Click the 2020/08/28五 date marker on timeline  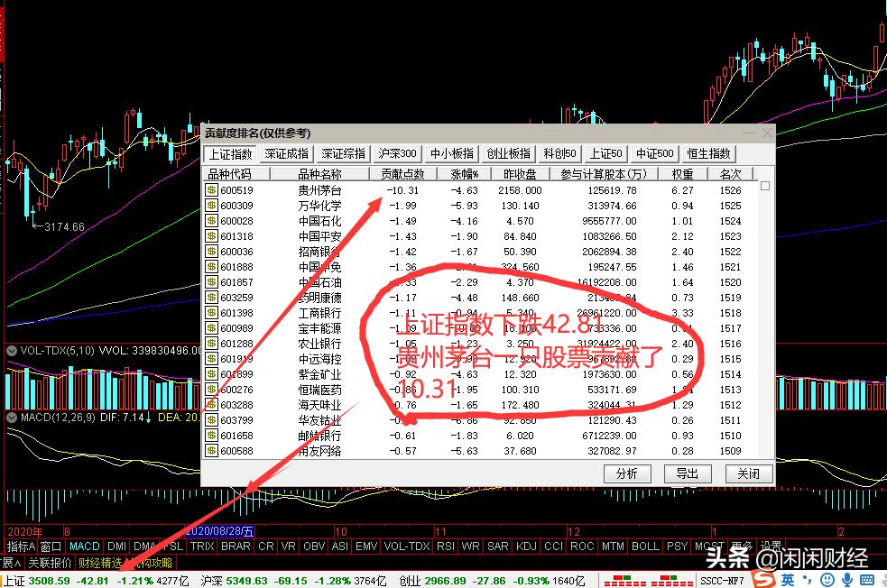point(220,531)
